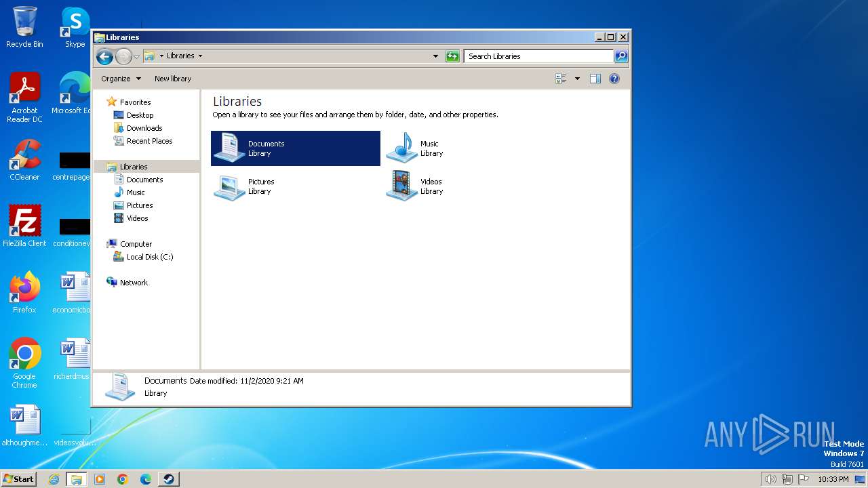Click the network tray icon
This screenshot has width=868, height=488.
tap(787, 479)
